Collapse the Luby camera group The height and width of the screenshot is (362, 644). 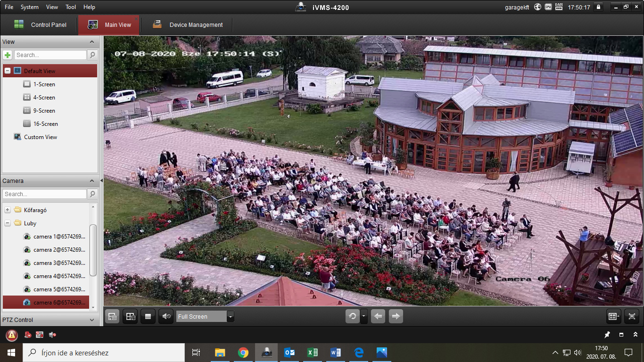pyautogui.click(x=8, y=223)
